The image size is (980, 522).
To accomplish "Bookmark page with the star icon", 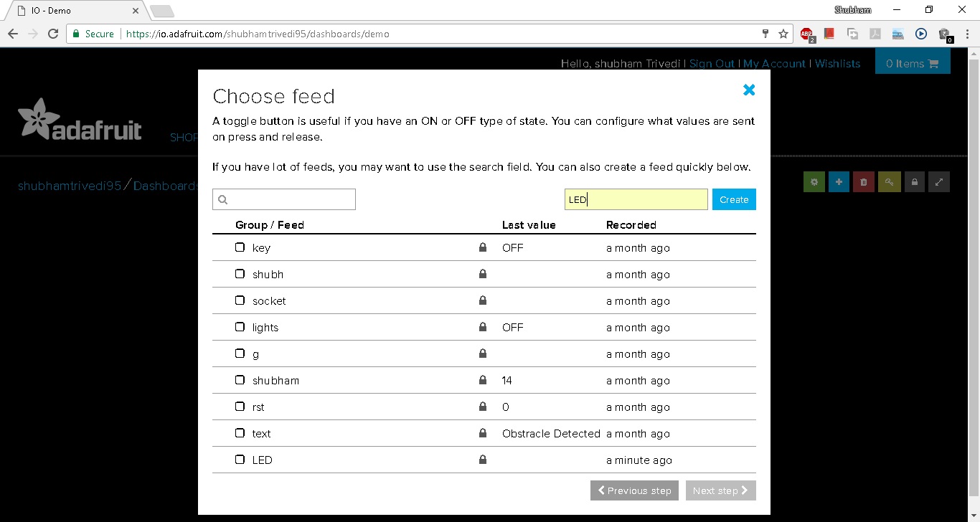I will 783,34.
